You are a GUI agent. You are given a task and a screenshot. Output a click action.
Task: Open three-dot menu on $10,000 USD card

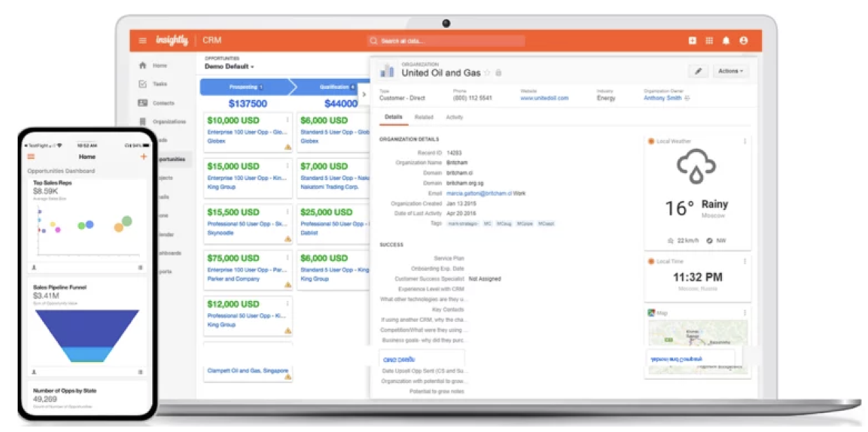coord(288,120)
